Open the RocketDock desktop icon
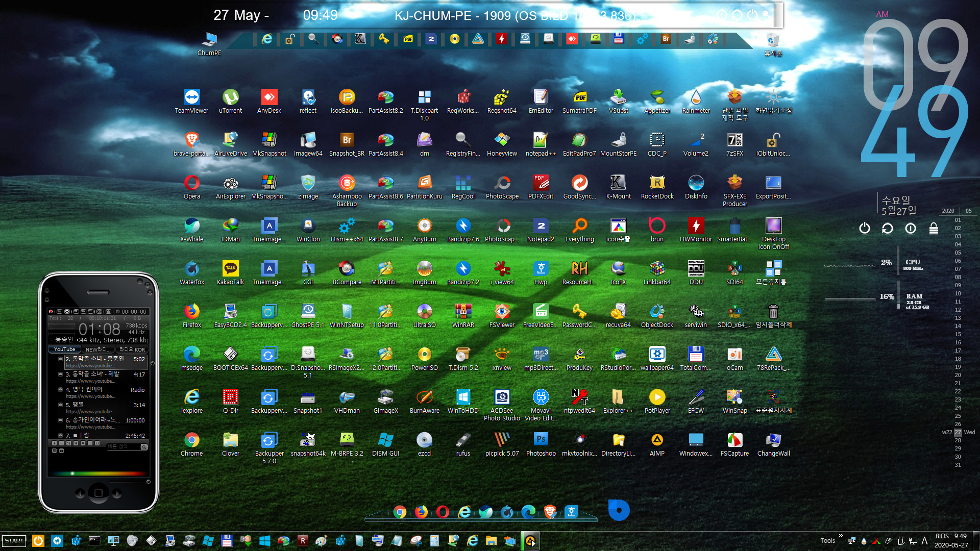This screenshot has height=551, width=980. [x=657, y=187]
